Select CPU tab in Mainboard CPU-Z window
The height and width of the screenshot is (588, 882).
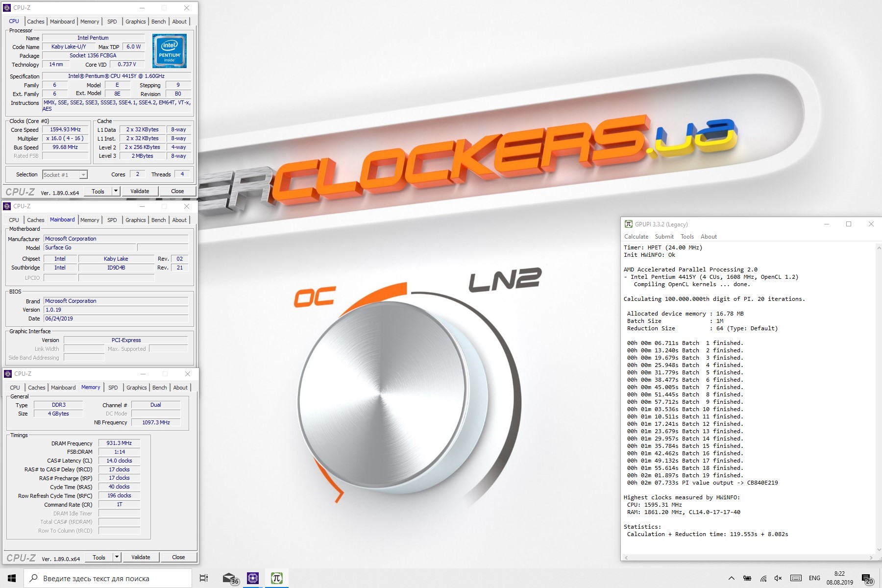pyautogui.click(x=14, y=220)
